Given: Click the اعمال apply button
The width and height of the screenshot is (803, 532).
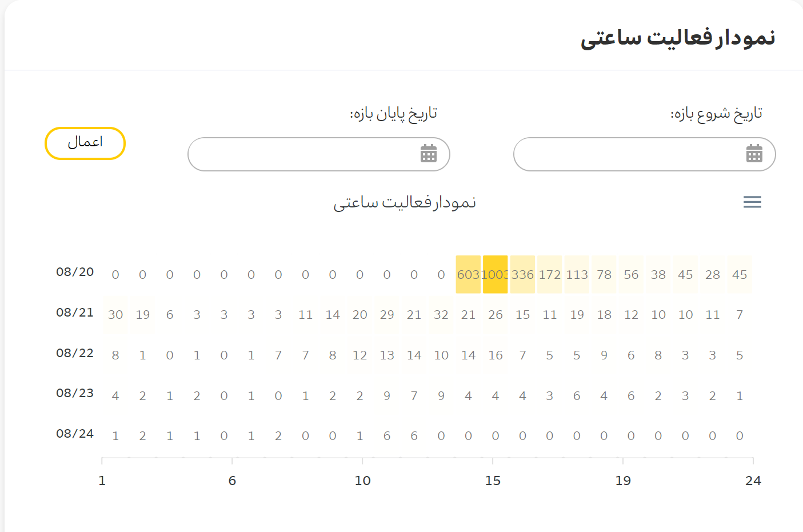Looking at the screenshot, I should tap(85, 143).
